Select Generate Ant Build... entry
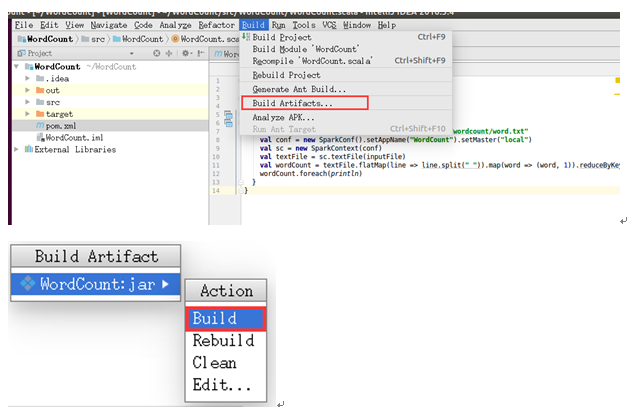Screen dimensions: 641x407 pos(346,89)
